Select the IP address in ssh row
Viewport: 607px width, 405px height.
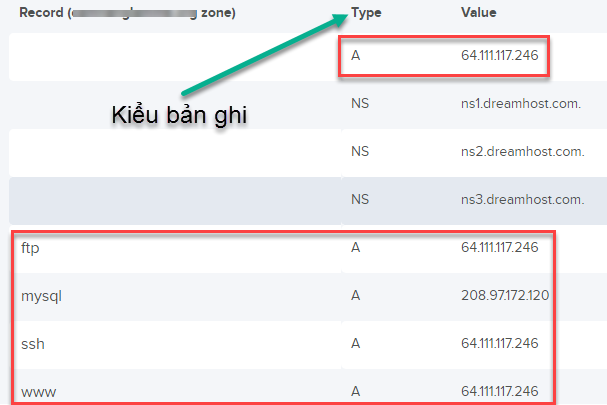pos(500,343)
